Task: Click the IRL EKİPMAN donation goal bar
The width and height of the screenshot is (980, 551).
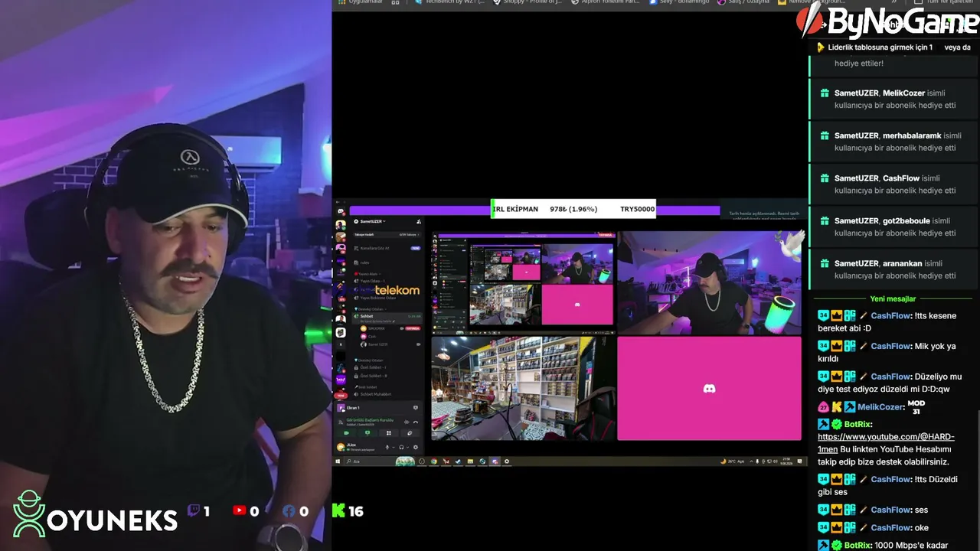Action: tap(573, 209)
